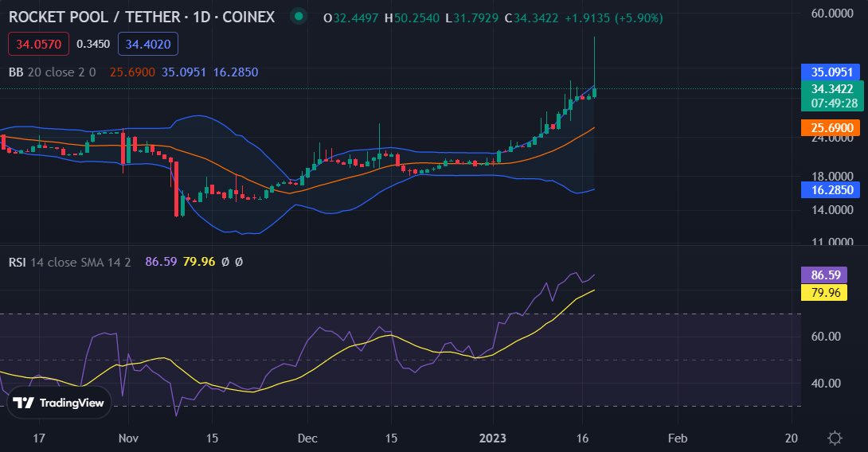Click the blue buy price 34.4020 button
Screen dimensions: 868x452
[148, 45]
